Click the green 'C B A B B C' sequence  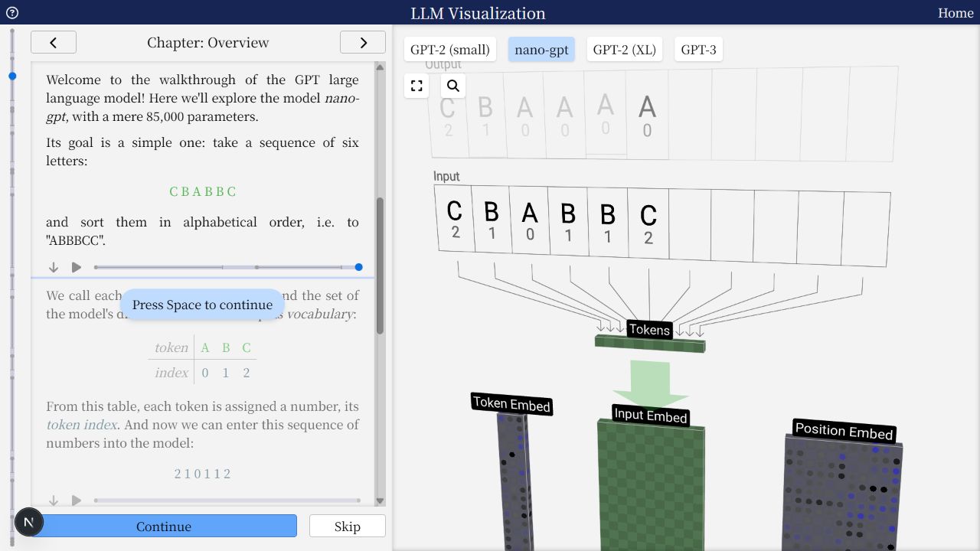pyautogui.click(x=203, y=191)
